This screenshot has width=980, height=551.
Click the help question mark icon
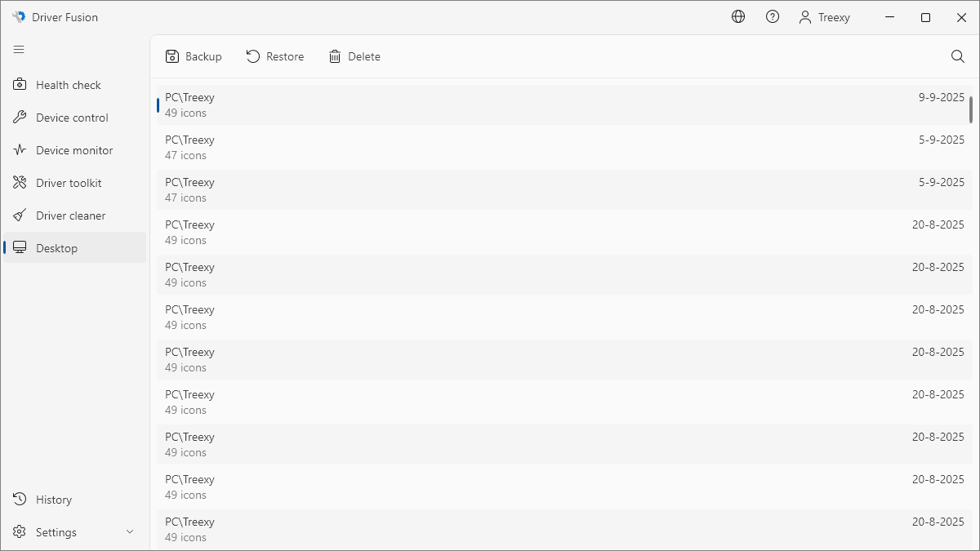coord(773,17)
